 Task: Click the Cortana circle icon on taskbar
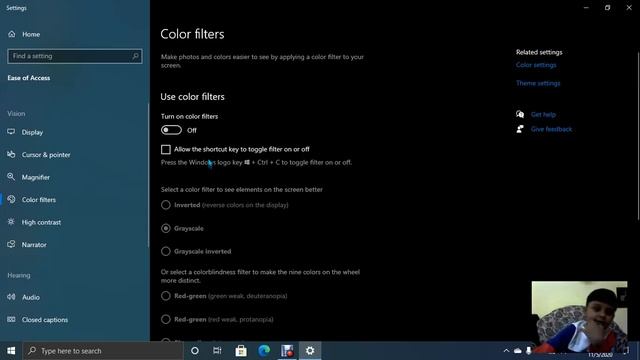(x=195, y=351)
